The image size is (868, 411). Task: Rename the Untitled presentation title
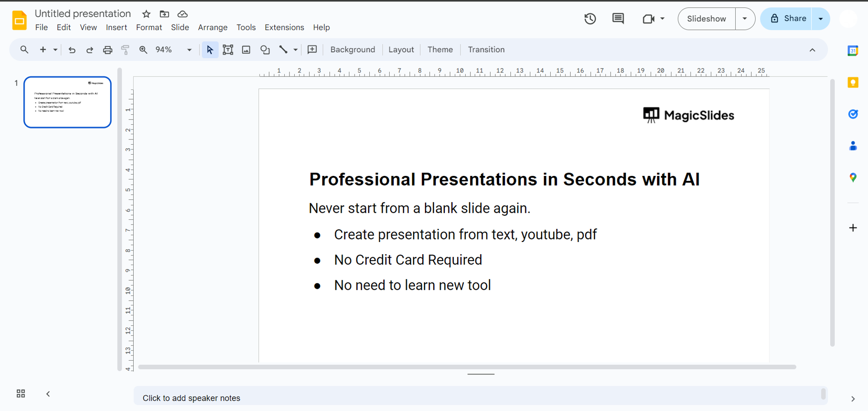tap(82, 14)
